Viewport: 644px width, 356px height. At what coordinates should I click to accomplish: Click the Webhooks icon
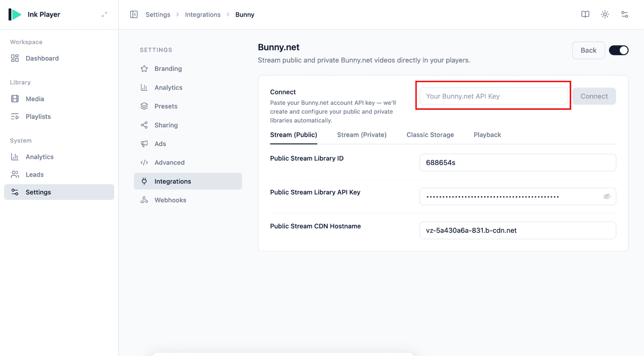144,200
